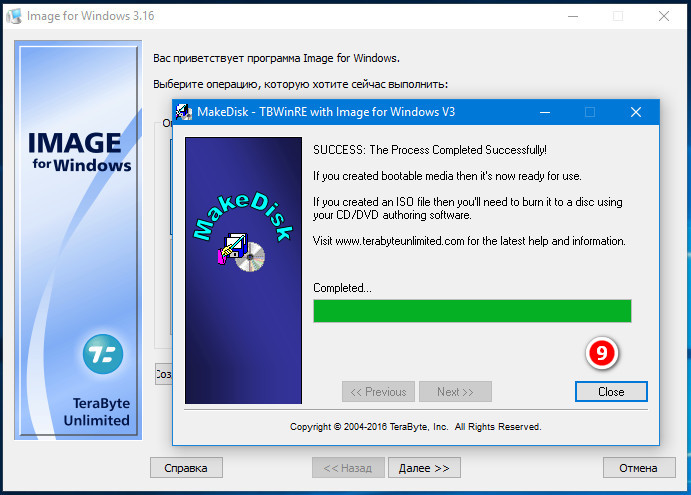This screenshot has width=691, height=495.
Task: Click 'Вас приветствует программа Image for Windows' text
Action: pos(276,58)
